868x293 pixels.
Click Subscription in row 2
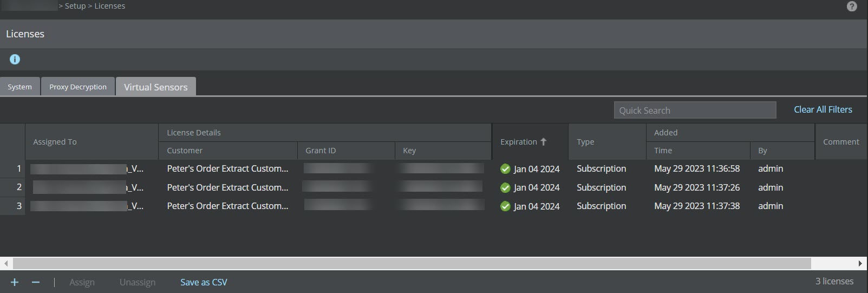coord(601,187)
